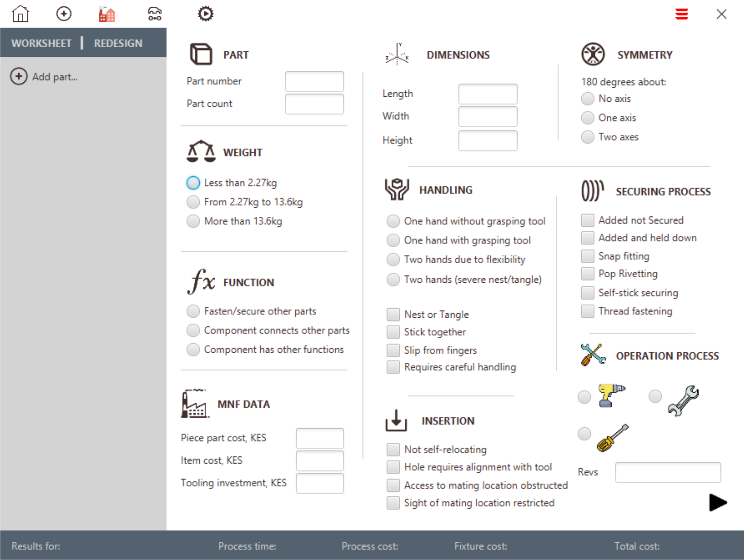Select the wrench operation tool
The width and height of the screenshot is (744, 560).
coord(655,396)
